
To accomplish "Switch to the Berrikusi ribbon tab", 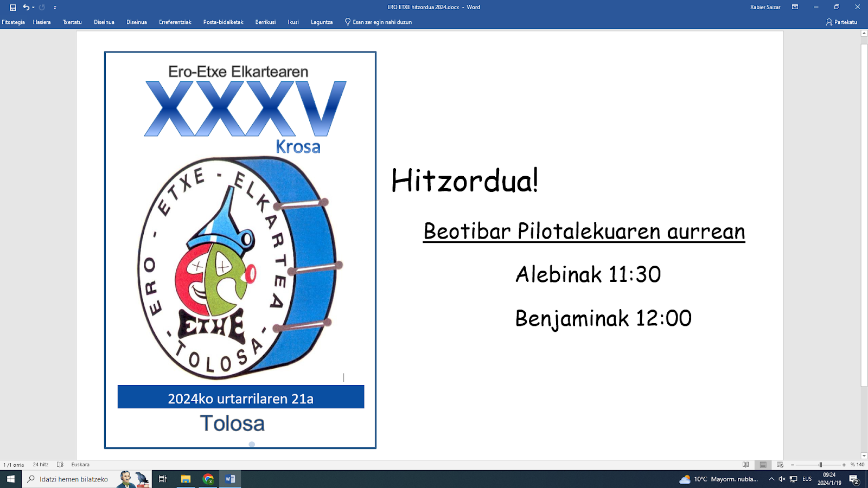I will (x=265, y=22).
